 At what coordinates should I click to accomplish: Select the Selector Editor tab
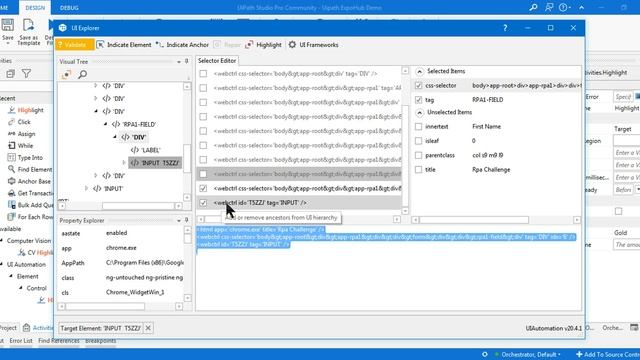217,60
